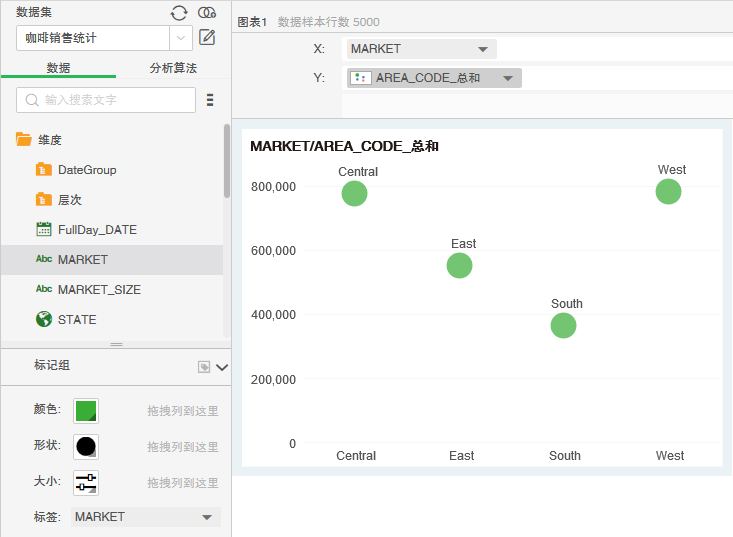Click the tag icon in 标记组 header

204,367
